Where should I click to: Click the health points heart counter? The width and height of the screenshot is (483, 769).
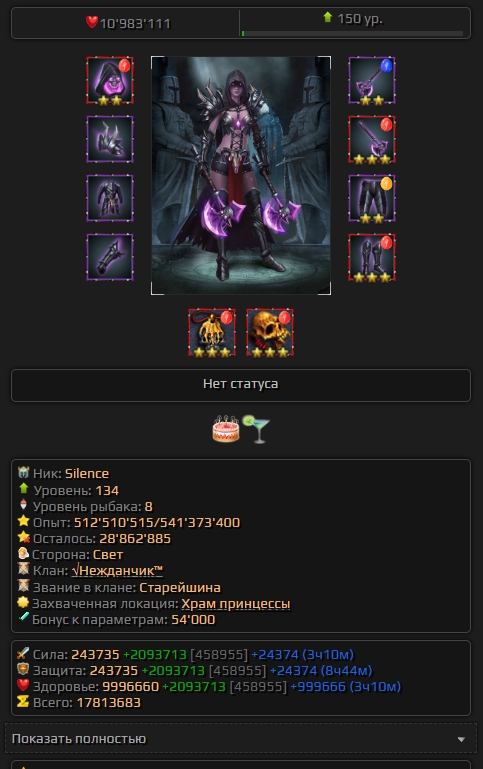pyautogui.click(x=128, y=23)
